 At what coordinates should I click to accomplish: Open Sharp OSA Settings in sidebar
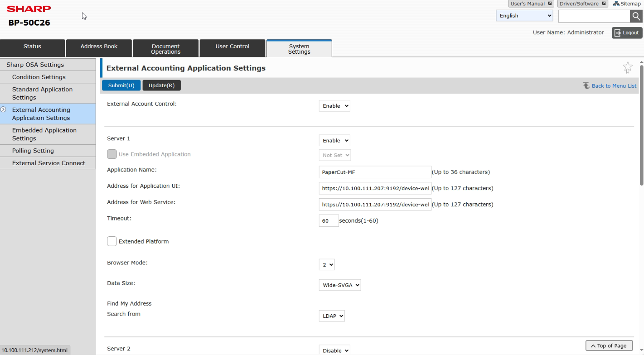(x=48, y=65)
